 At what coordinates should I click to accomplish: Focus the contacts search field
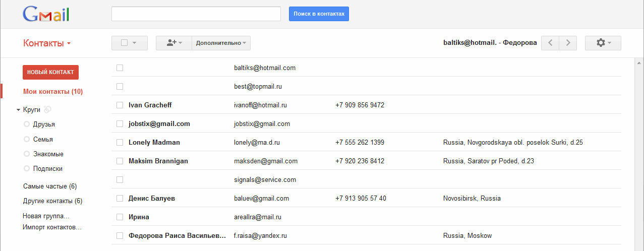(196, 14)
